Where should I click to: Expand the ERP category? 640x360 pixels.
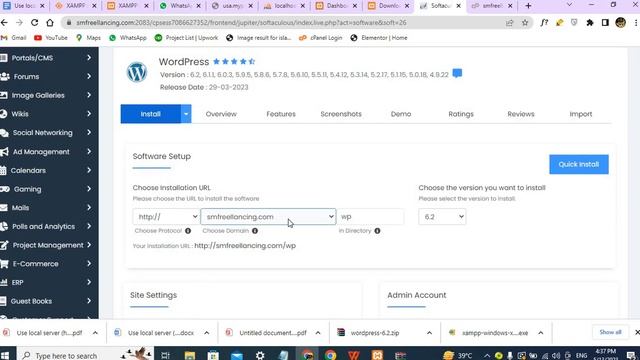(89, 282)
